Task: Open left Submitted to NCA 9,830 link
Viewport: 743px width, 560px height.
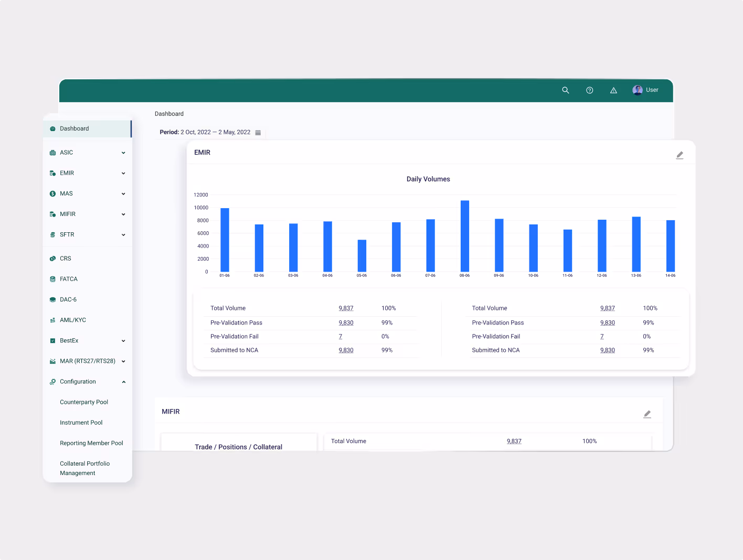Action: (x=346, y=350)
